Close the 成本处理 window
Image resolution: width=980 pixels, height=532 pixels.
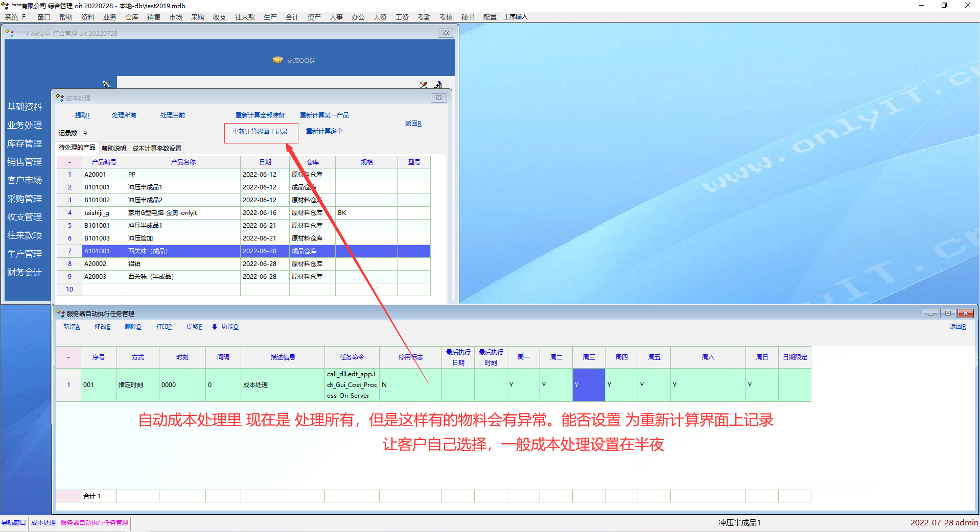[438, 98]
